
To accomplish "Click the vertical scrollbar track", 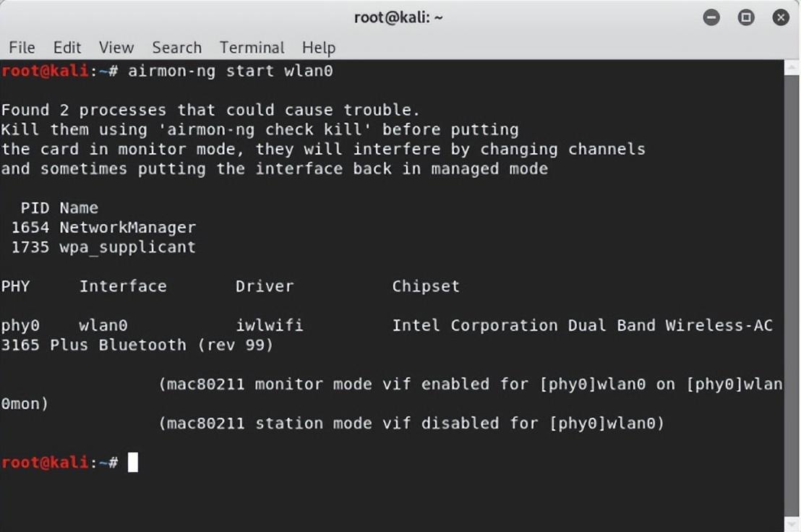I will [x=792, y=296].
